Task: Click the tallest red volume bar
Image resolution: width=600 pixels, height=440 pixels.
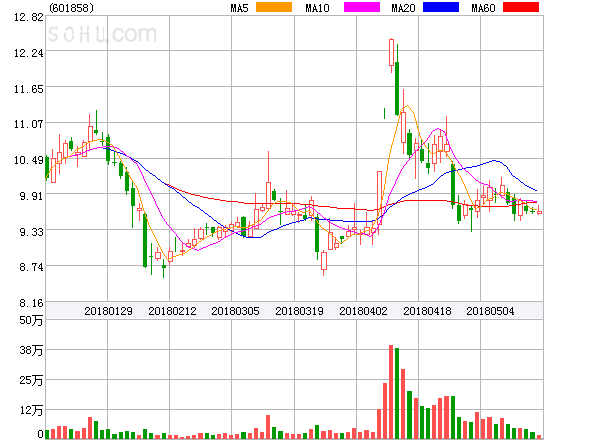Action: [x=391, y=392]
